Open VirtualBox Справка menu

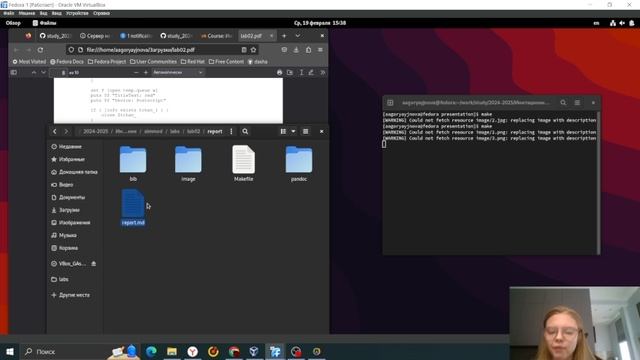tap(101, 13)
